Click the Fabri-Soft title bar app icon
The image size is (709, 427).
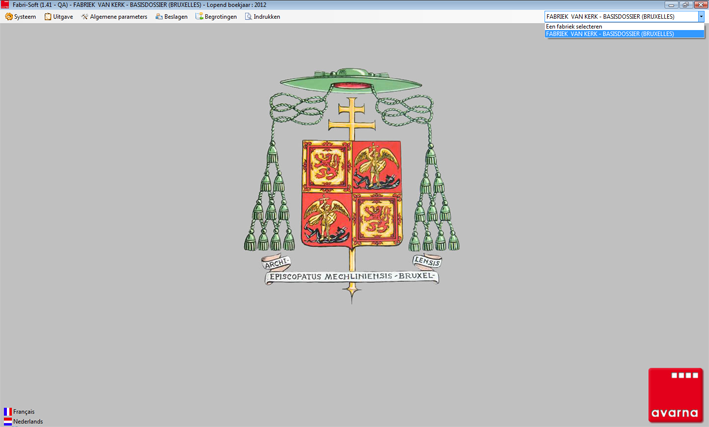pyautogui.click(x=5, y=5)
